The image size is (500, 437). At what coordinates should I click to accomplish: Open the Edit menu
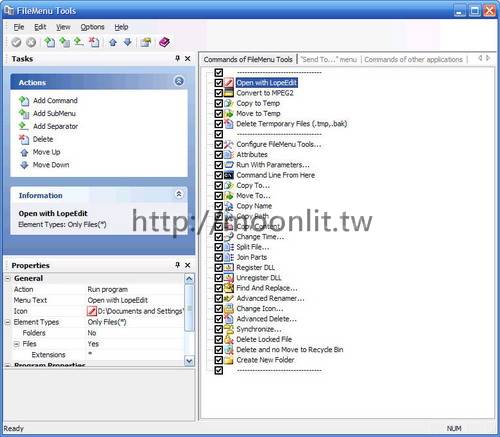coord(40,27)
